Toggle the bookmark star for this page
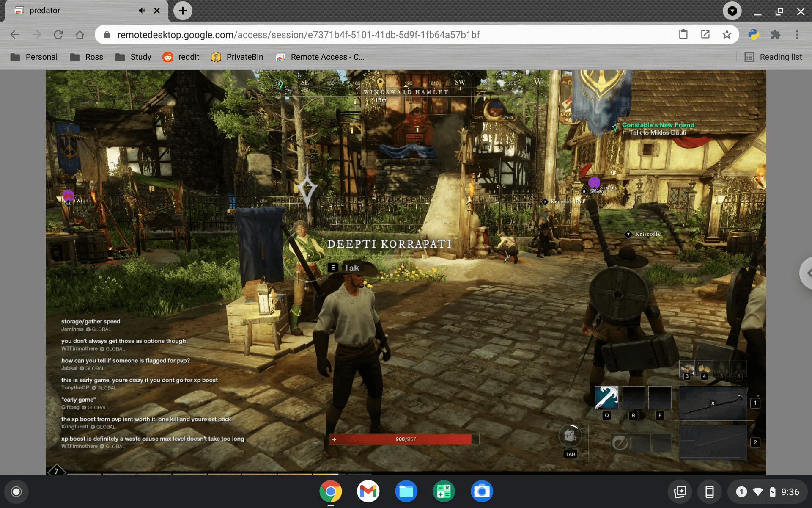The height and width of the screenshot is (508, 812). pos(727,34)
